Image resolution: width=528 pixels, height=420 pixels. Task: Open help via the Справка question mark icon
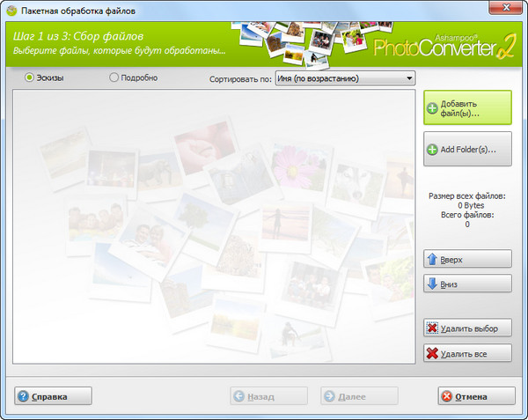click(x=23, y=397)
